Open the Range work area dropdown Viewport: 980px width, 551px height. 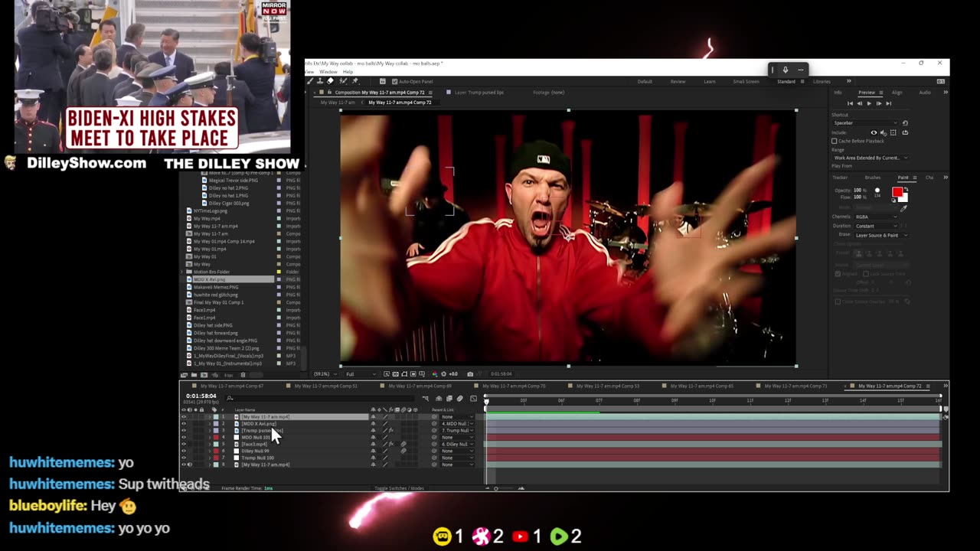pos(869,158)
